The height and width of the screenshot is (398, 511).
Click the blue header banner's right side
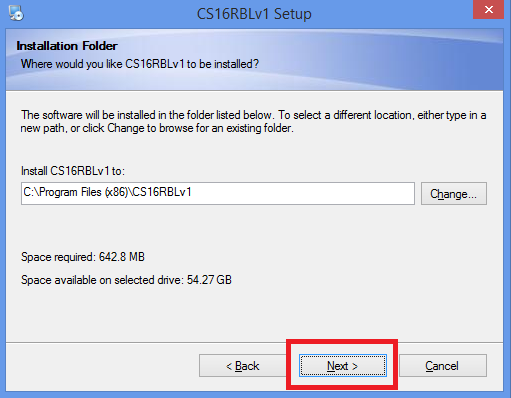coord(433,60)
